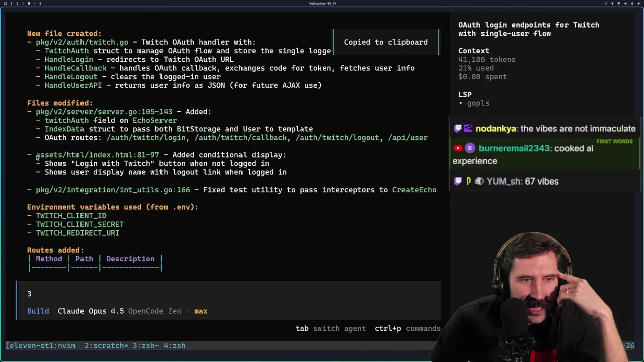Screen dimensions: 644x362
Task: Click the HandleLogin function name
Action: tap(69, 59)
